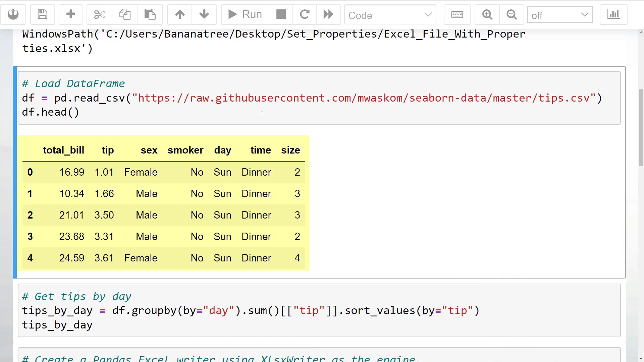Open the Code cell type dropdown
This screenshot has height=362, width=644.
pos(390,15)
